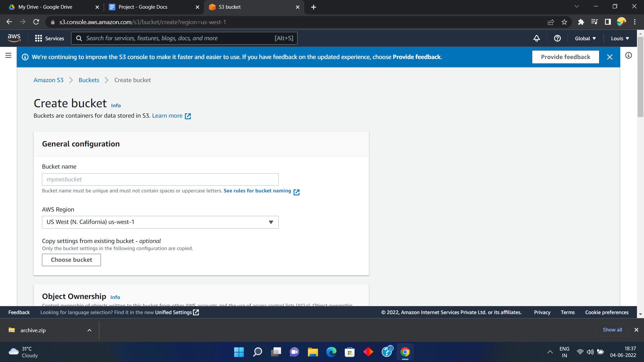Open the Global region selector

pos(585,38)
